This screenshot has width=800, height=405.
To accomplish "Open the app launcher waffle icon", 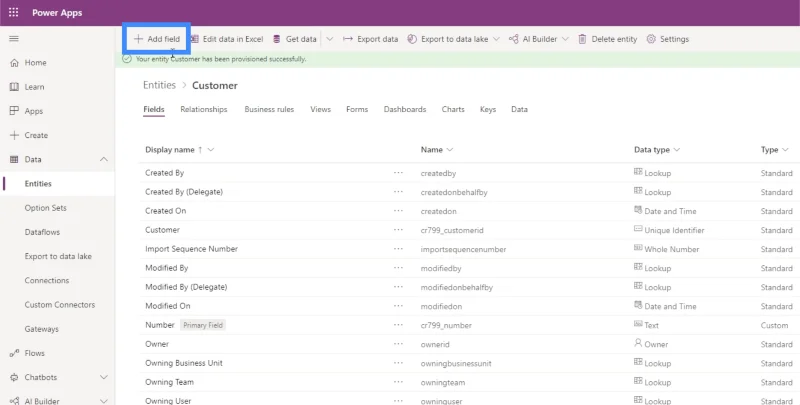I will point(14,13).
